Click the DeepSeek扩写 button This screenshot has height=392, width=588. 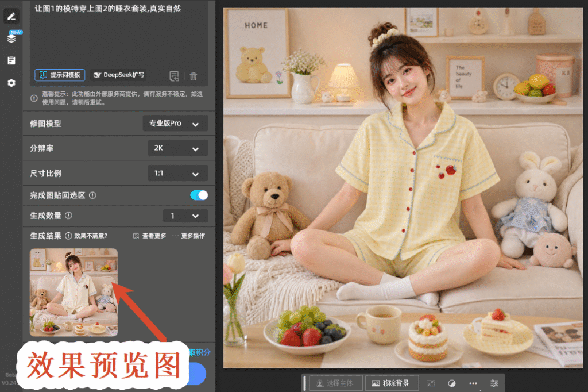tap(118, 75)
